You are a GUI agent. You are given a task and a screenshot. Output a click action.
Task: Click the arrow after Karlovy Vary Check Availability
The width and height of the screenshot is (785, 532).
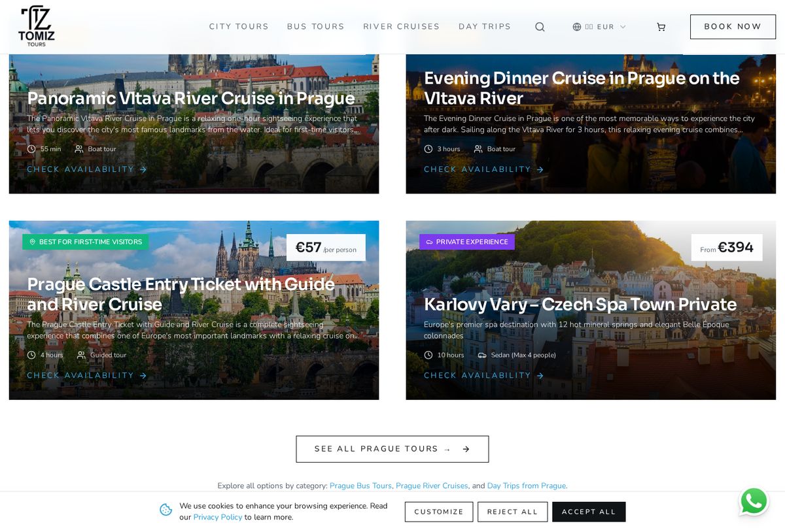(x=540, y=376)
